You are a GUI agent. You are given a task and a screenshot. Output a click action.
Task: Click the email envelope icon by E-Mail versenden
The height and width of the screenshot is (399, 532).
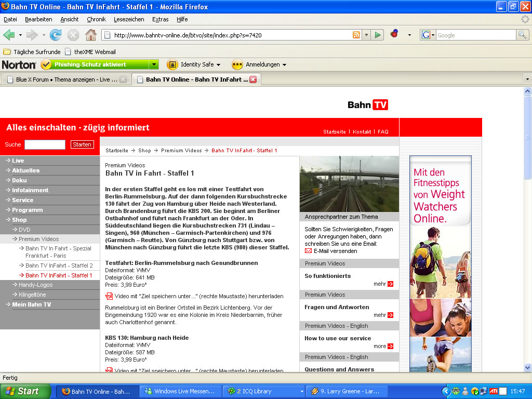308,251
